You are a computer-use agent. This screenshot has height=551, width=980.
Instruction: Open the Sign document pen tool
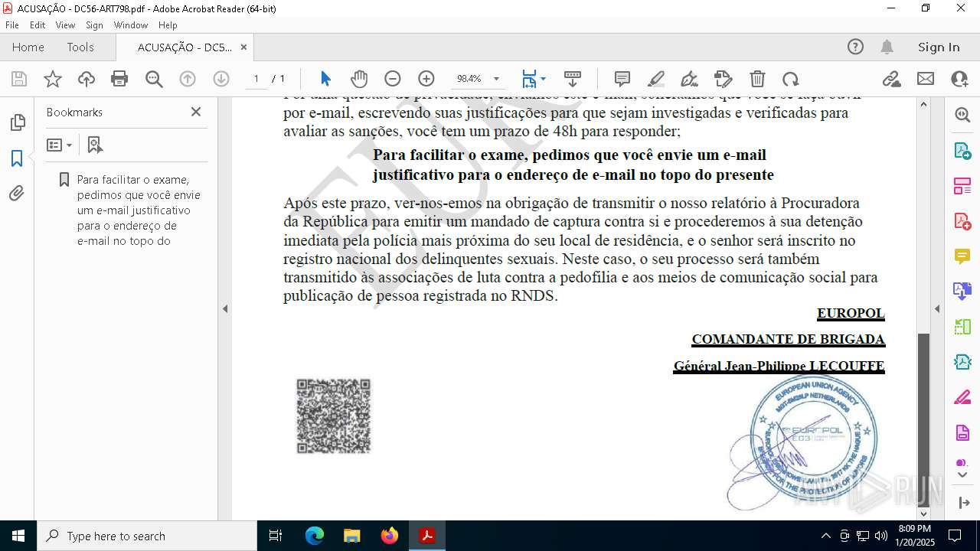coord(689,79)
